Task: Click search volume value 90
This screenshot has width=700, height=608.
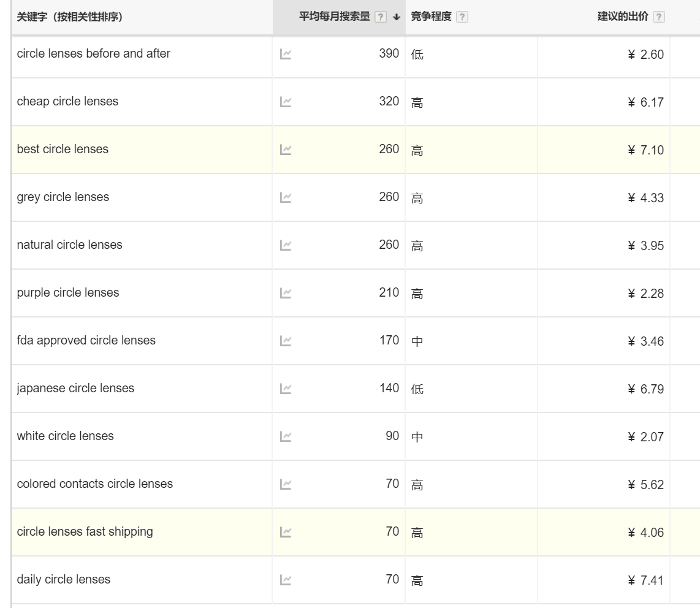Action: coord(392,435)
